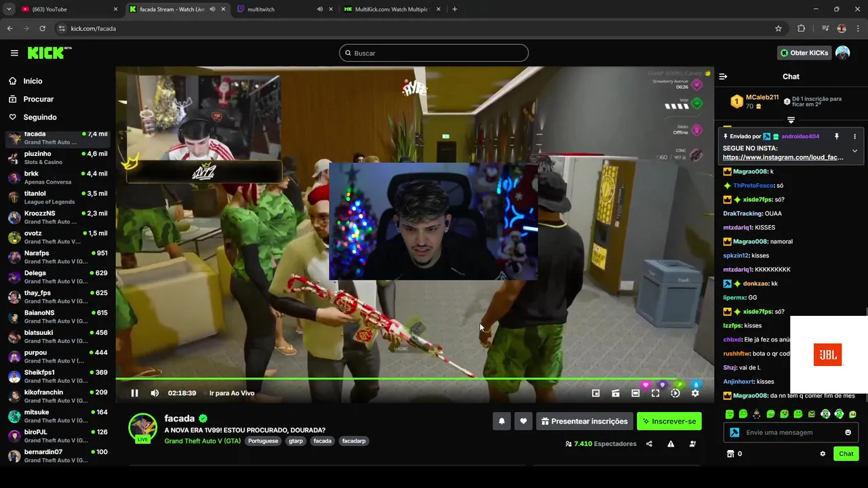The height and width of the screenshot is (488, 868).
Task: Toggle notifications bell for facada
Action: click(x=502, y=421)
